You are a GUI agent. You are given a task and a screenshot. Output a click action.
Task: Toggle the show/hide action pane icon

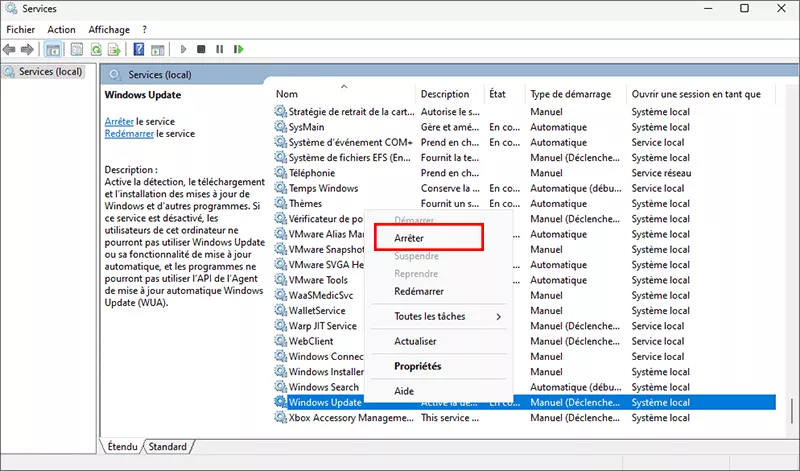158,49
